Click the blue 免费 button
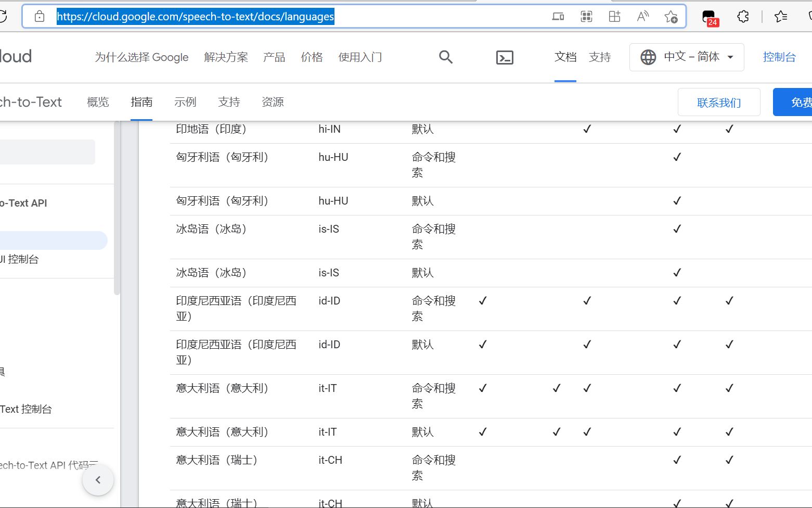The image size is (812, 508). tap(793, 102)
